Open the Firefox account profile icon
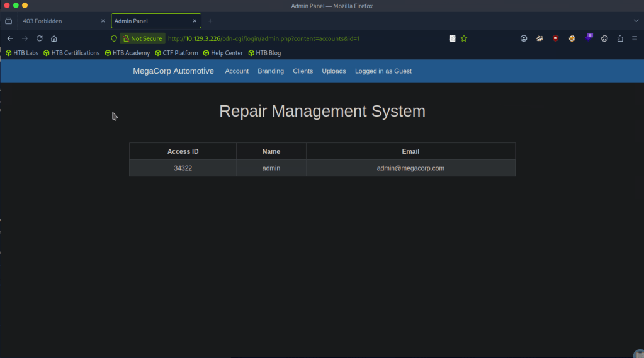This screenshot has height=358, width=644. [524, 38]
